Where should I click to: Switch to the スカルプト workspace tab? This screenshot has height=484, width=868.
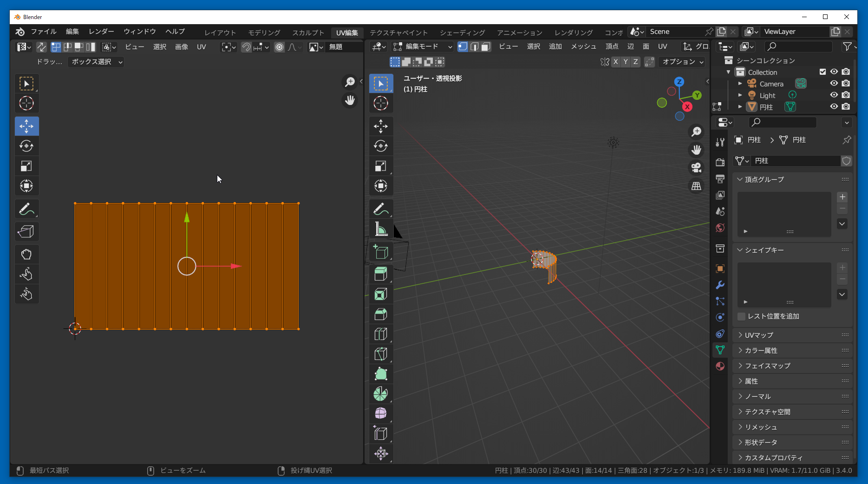308,33
